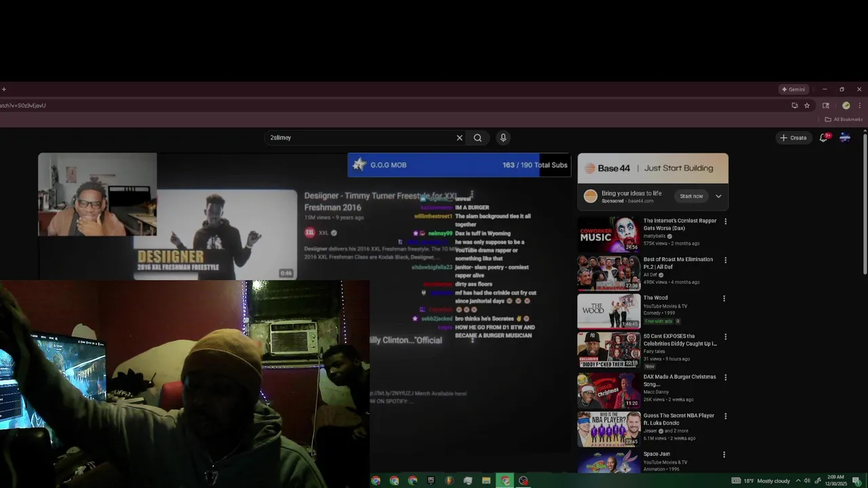Open File Explorer folder in taskbar
This screenshot has width=868, height=488.
pyautogui.click(x=486, y=481)
